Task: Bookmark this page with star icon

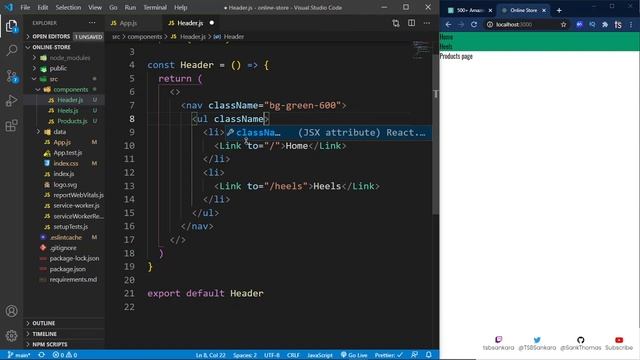Action: point(564,24)
